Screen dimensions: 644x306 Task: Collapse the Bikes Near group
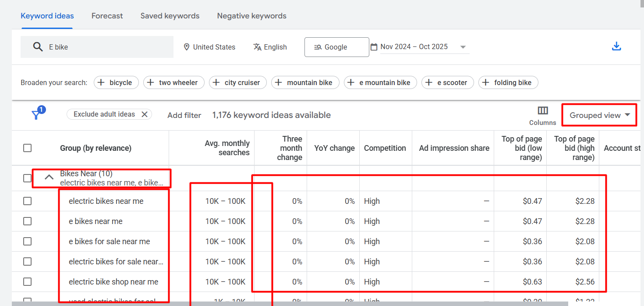point(49,178)
